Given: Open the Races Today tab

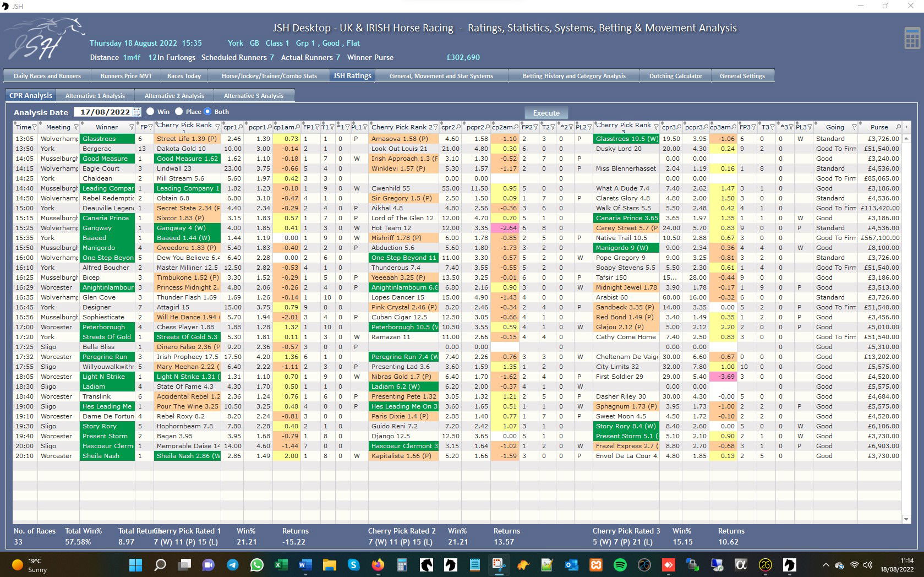Looking at the screenshot, I should pyautogui.click(x=184, y=76).
